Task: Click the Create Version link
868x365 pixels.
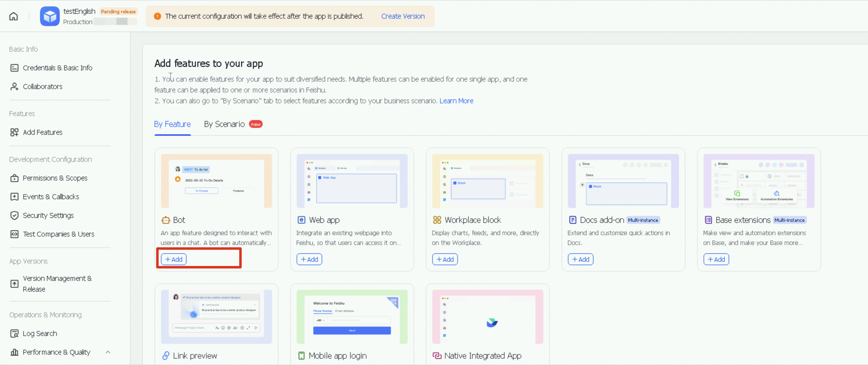Action: click(x=403, y=16)
